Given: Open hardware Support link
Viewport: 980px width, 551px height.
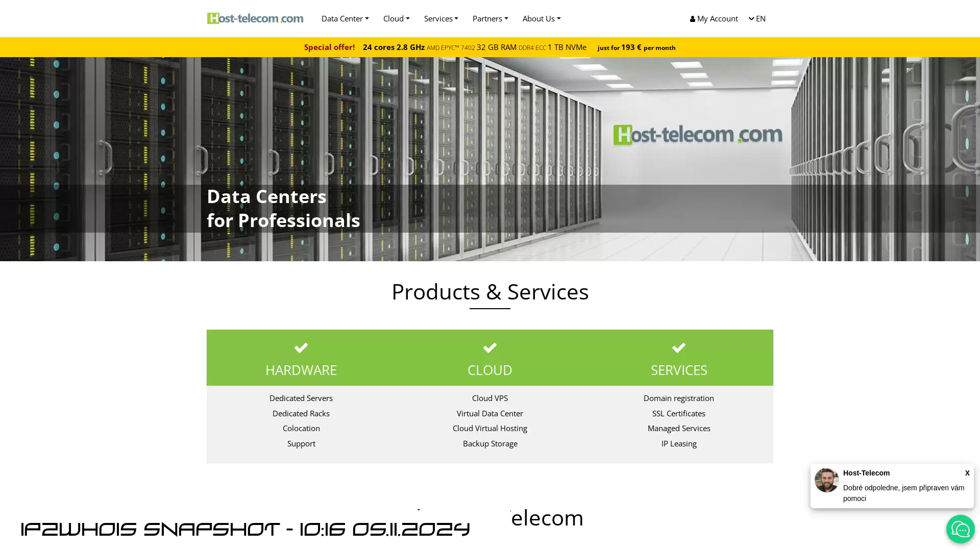Looking at the screenshot, I should coord(301,443).
